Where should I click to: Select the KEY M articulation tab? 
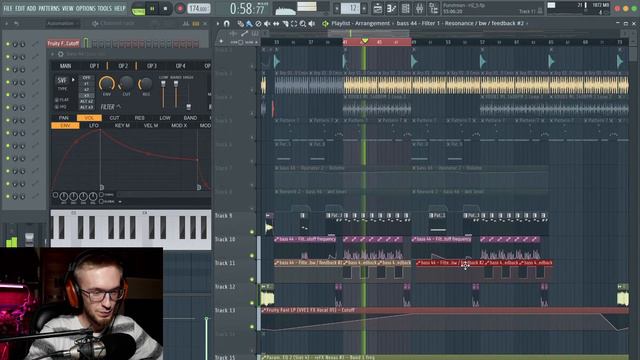coord(122,125)
